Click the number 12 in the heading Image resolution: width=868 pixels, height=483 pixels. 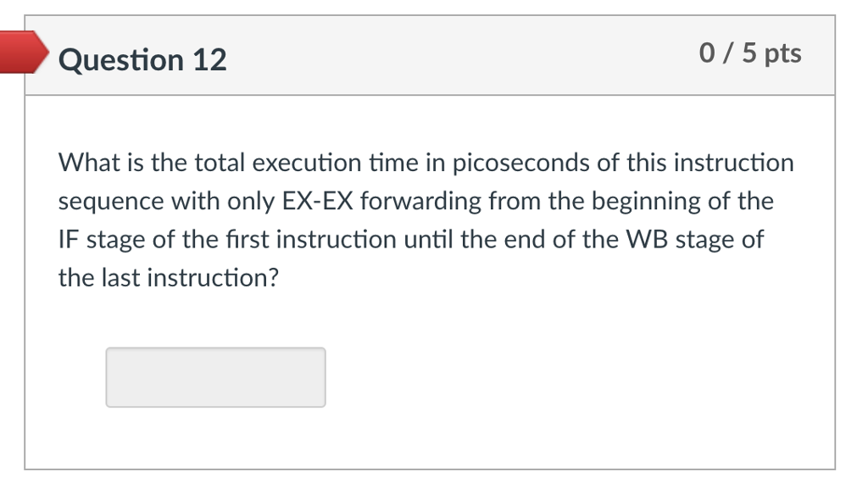(x=209, y=60)
